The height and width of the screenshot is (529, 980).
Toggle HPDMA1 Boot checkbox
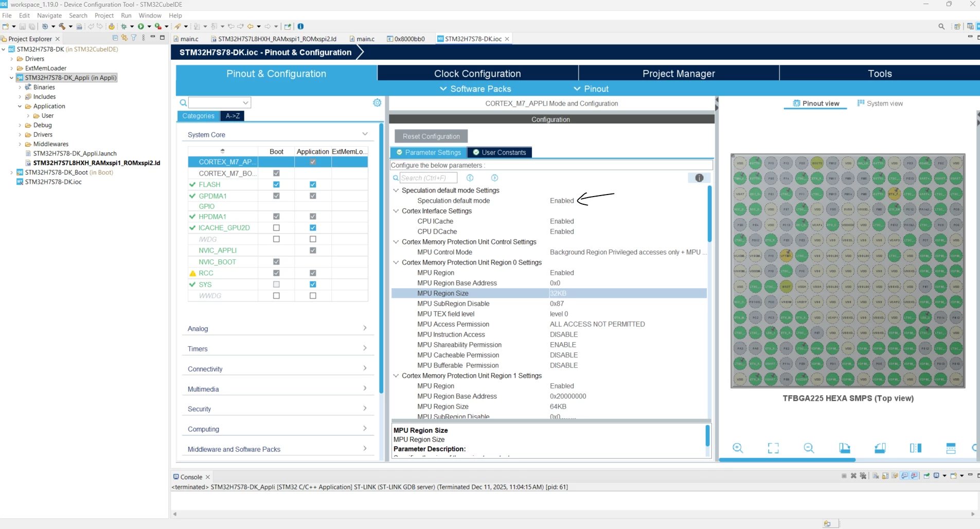tap(276, 217)
